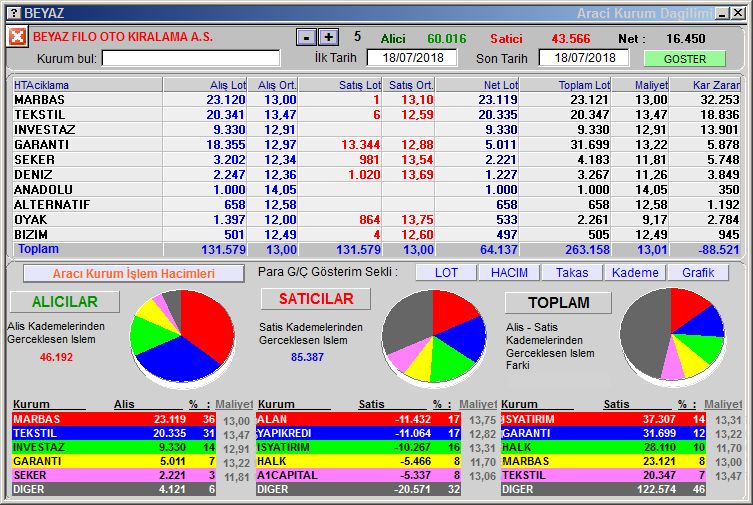
Task: Click TEKSTIL row showing 20.347 in total list
Action: pos(603,475)
